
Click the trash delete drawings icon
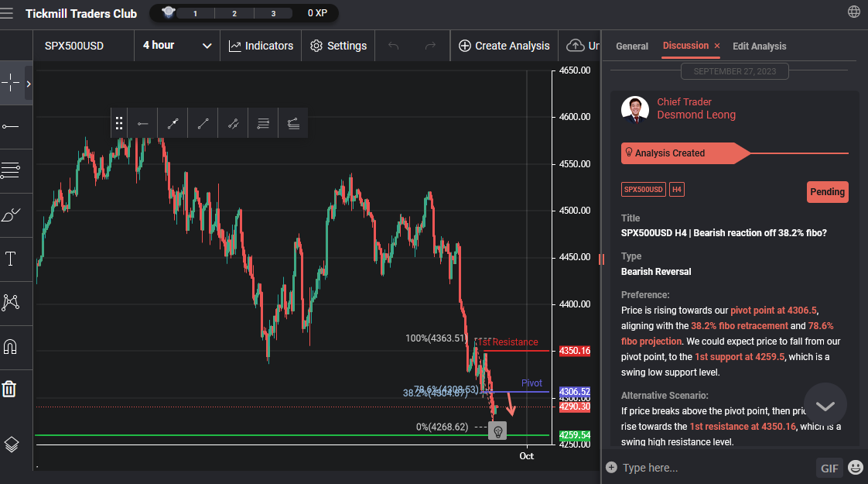(9, 389)
